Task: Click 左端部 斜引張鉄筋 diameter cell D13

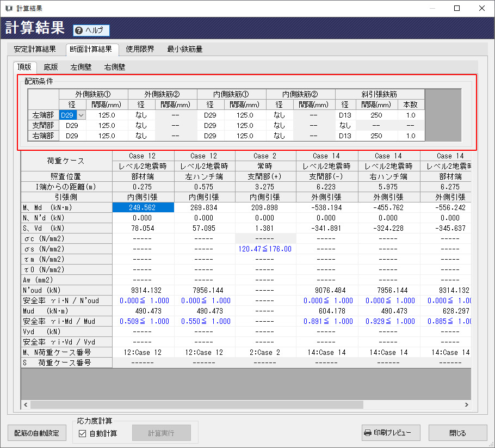Action: pos(345,115)
